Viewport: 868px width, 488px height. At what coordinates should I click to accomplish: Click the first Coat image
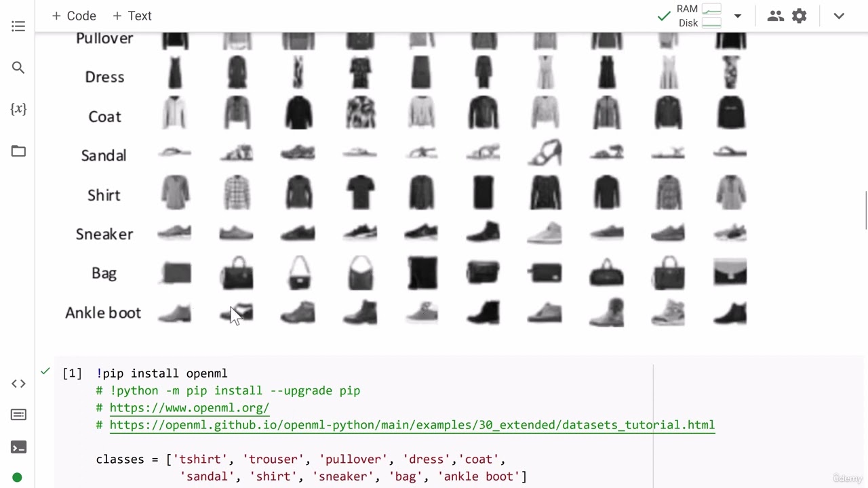[174, 113]
